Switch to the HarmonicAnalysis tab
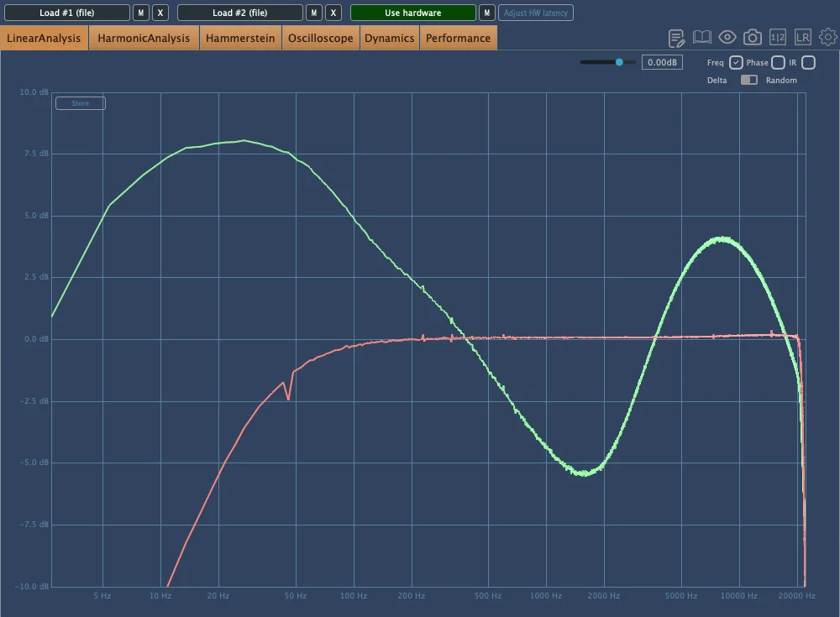The width and height of the screenshot is (840, 617). [144, 38]
